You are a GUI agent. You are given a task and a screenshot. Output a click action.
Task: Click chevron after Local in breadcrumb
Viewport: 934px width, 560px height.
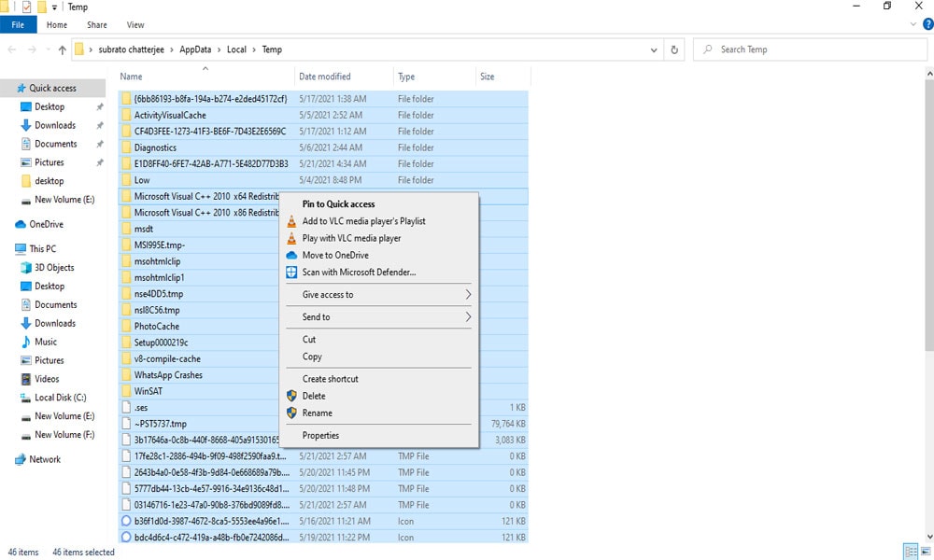click(254, 50)
